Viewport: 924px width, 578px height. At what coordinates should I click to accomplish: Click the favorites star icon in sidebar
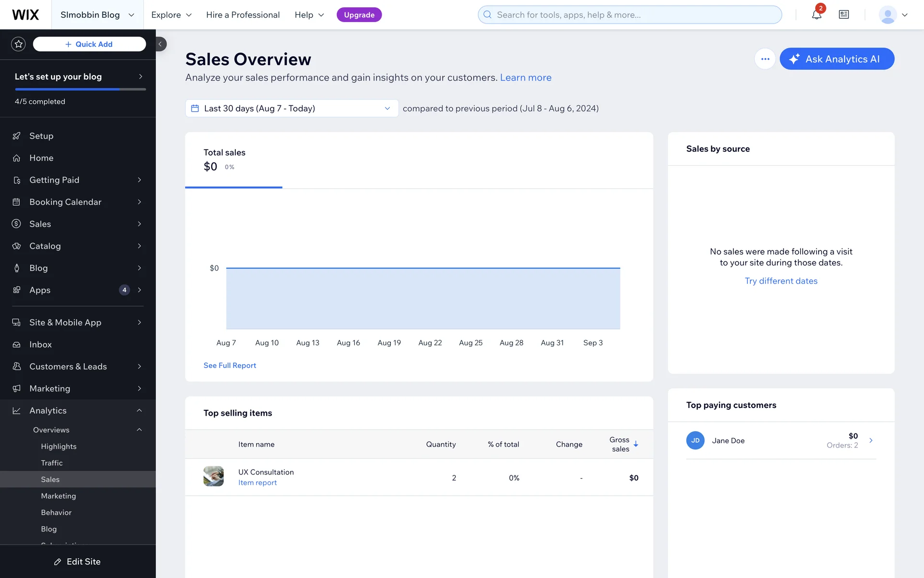[18, 44]
